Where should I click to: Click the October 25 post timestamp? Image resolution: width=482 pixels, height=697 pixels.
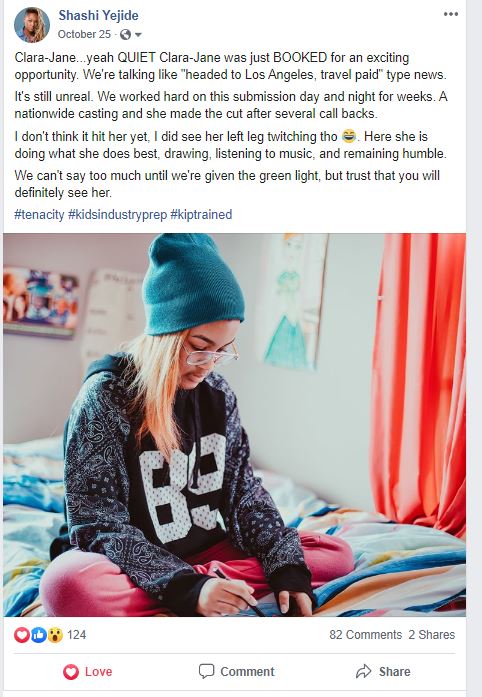point(84,34)
